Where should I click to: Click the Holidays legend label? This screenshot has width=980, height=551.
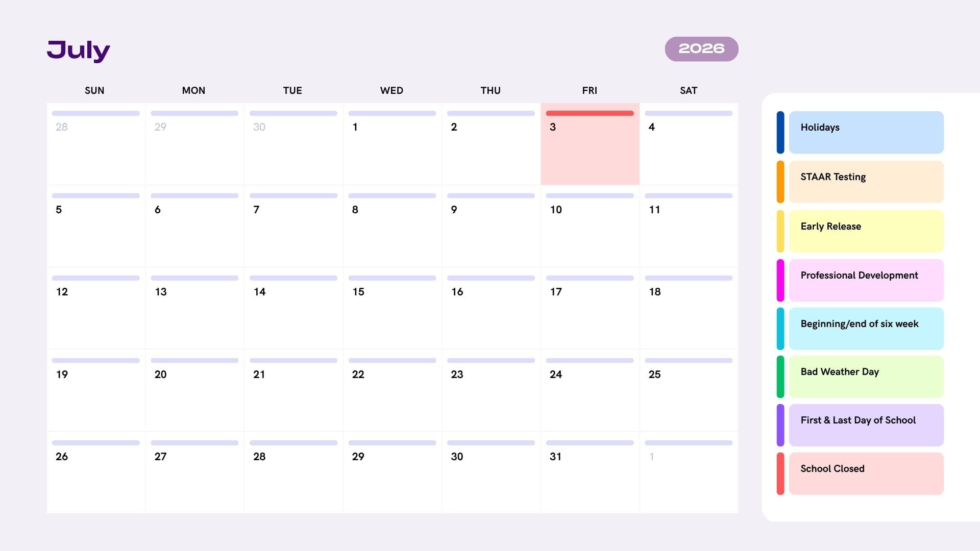tap(866, 132)
